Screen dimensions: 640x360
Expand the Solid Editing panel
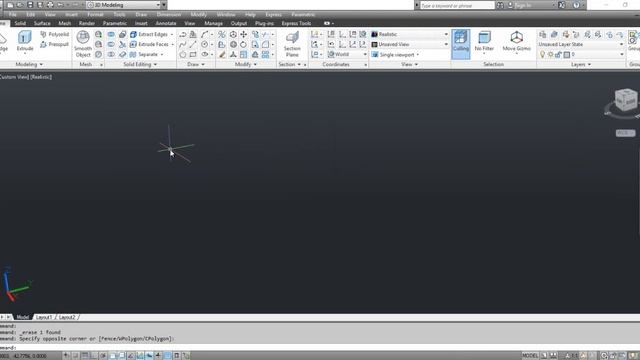pyautogui.click(x=140, y=64)
